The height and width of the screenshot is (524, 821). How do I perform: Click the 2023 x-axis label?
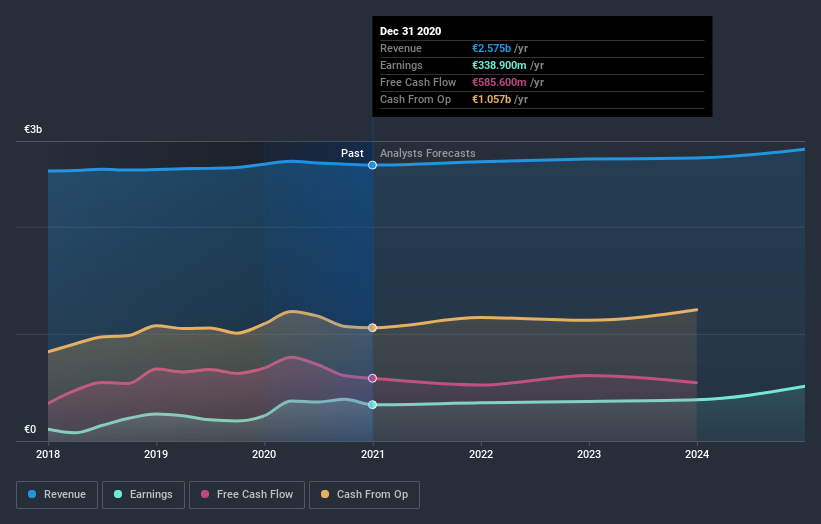coord(589,454)
